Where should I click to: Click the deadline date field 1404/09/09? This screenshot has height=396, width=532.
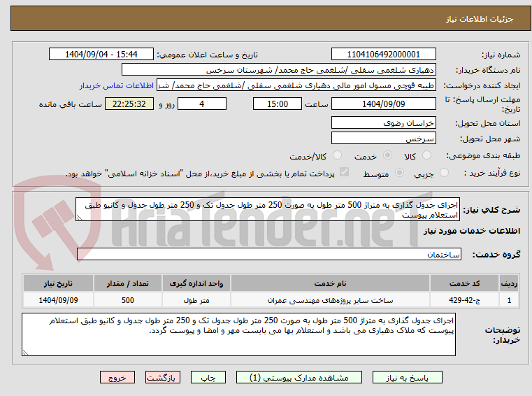click(x=383, y=104)
